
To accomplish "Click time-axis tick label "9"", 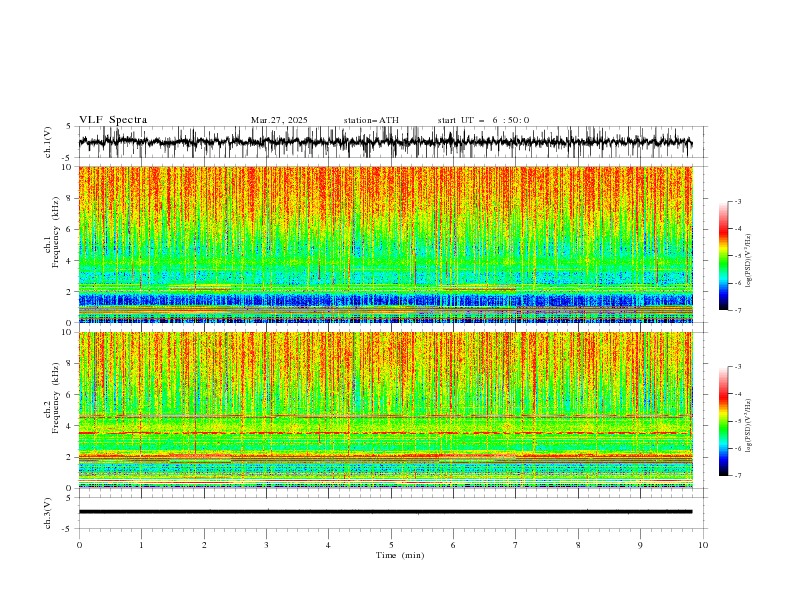I will point(640,545).
